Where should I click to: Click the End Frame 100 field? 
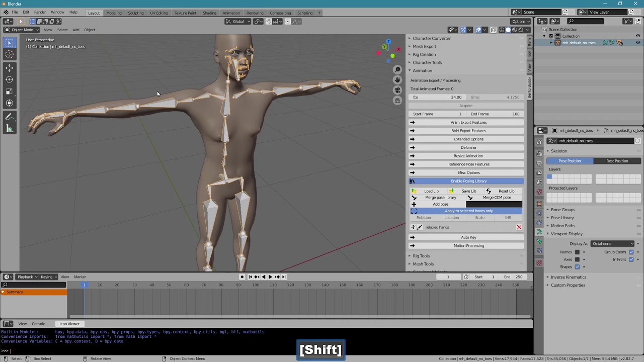[x=496, y=114]
